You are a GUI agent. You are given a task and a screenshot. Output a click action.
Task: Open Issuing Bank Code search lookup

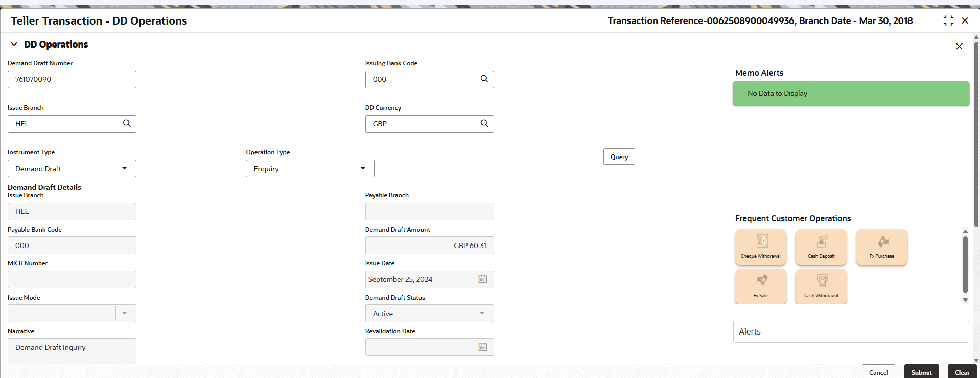[x=484, y=79]
